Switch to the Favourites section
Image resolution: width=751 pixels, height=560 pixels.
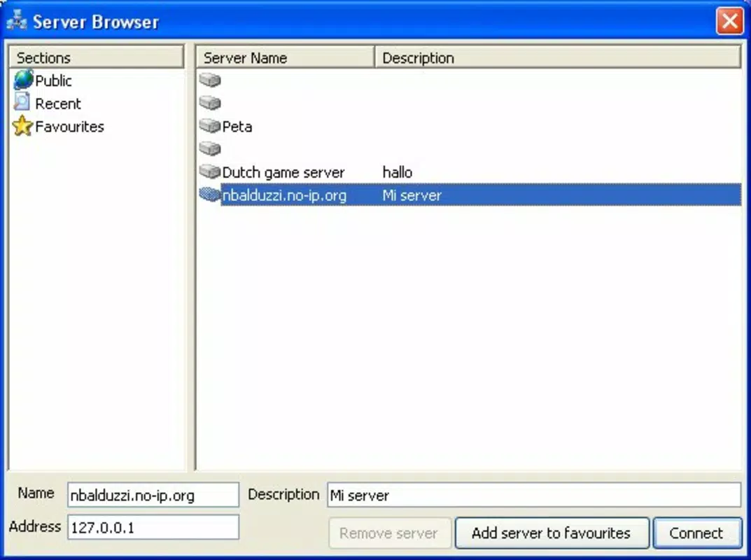coord(69,127)
